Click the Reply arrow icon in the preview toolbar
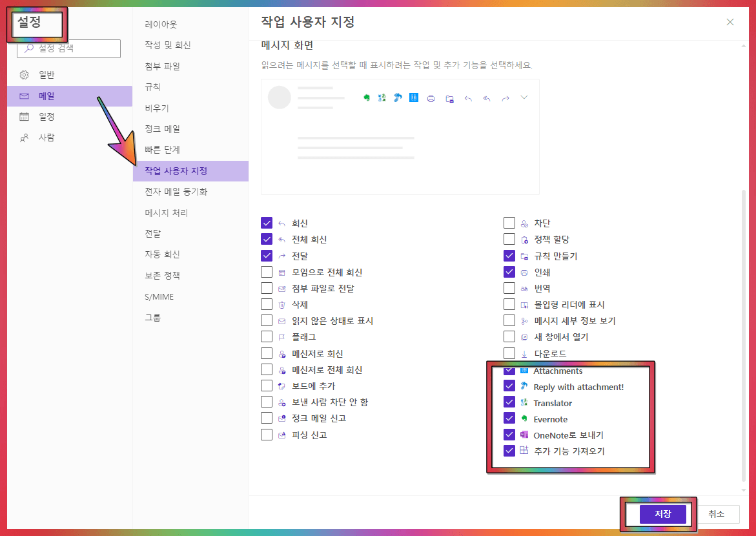The image size is (756, 536). 468,98
